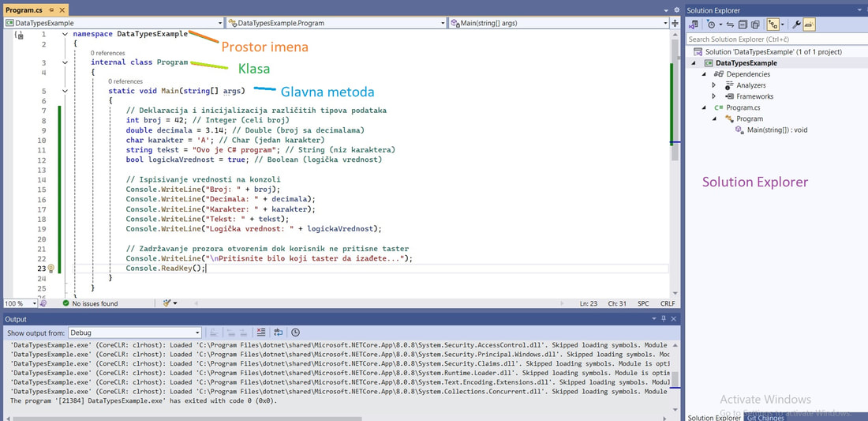The image size is (868, 421).
Task: Open dropdown arrow beside Pending Changes Filter
Action: [720, 25]
